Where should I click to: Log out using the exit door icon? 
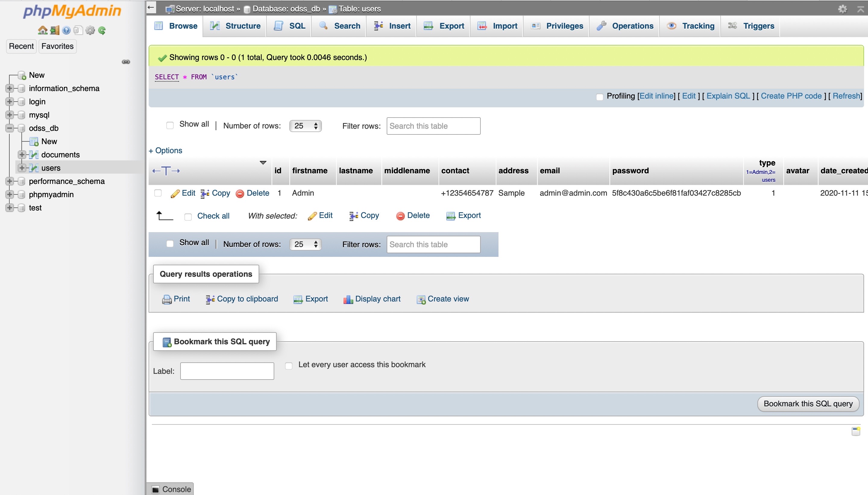tap(54, 30)
